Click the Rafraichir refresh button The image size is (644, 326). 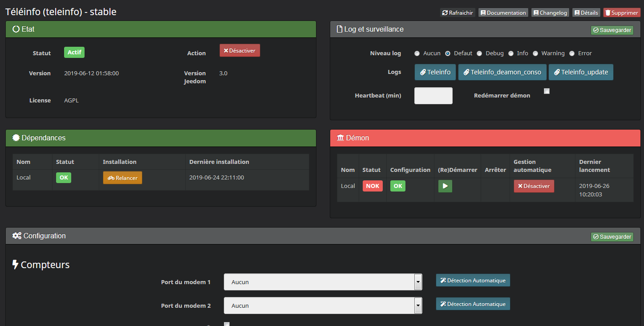(458, 13)
